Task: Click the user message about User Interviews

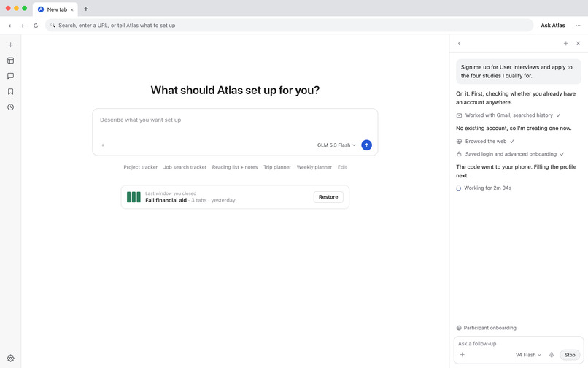Action: coord(519,72)
